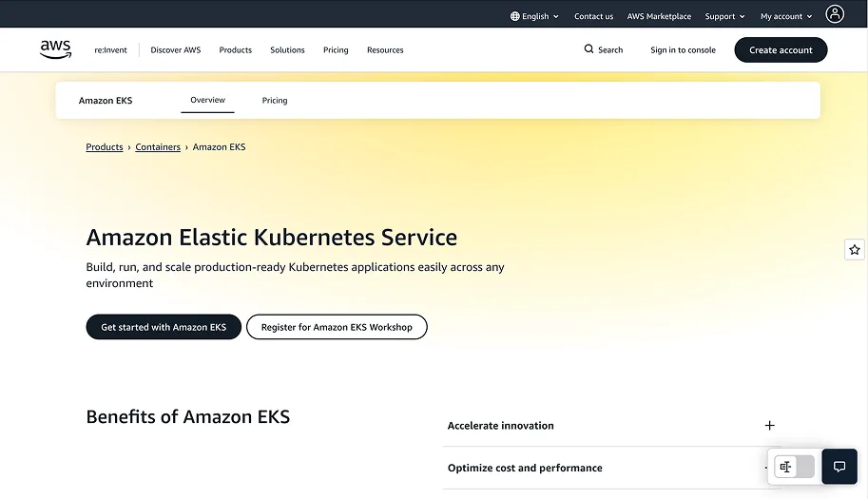868x499 pixels.
Task: Expand the Accelerate innovation plus icon
Action: point(769,426)
